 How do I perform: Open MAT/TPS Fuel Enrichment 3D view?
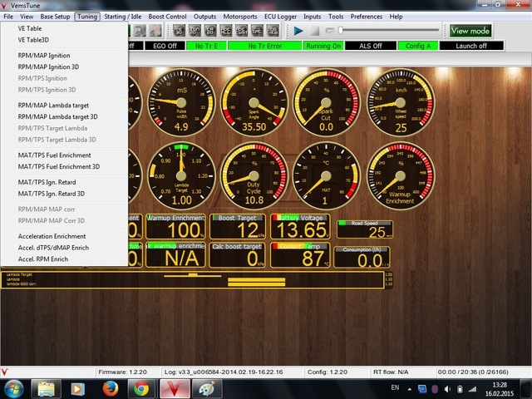(x=65, y=166)
